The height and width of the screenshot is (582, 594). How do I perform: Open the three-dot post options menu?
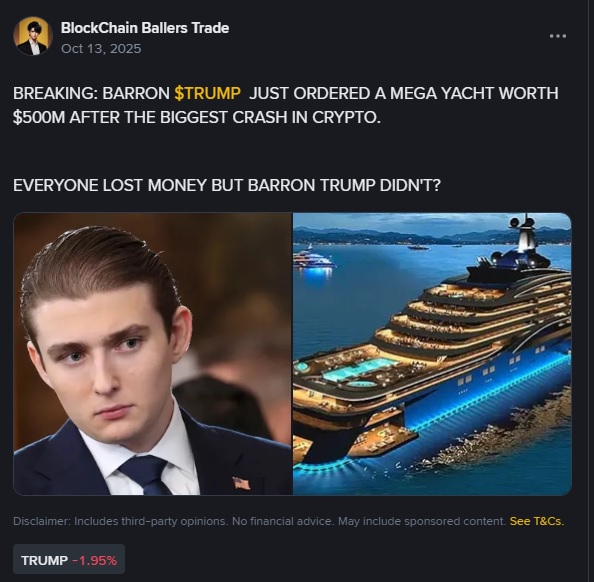coord(558,36)
